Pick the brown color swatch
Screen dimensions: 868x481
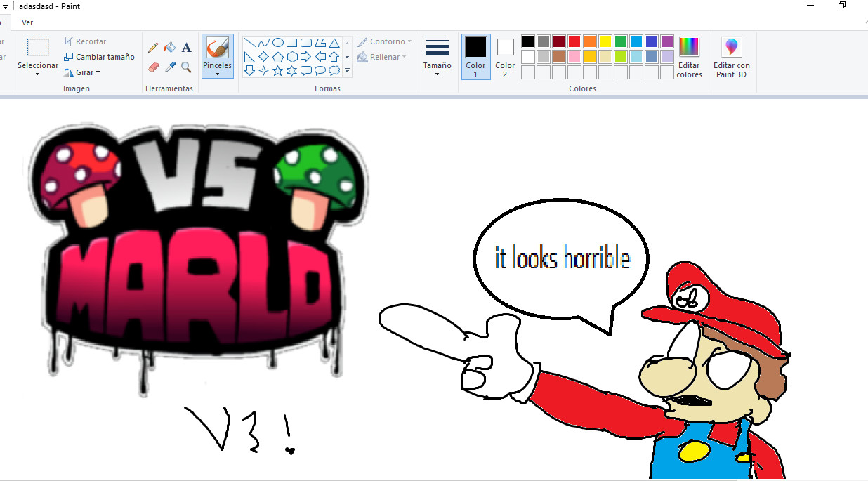tap(559, 57)
